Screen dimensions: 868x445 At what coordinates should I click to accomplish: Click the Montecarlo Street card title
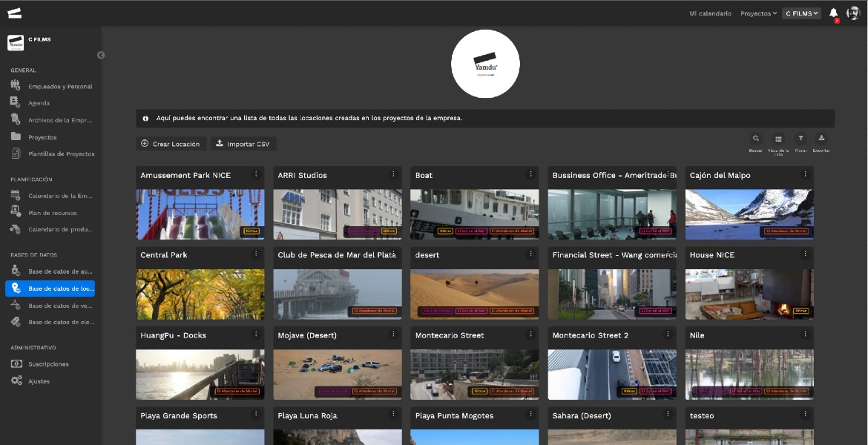tap(450, 335)
